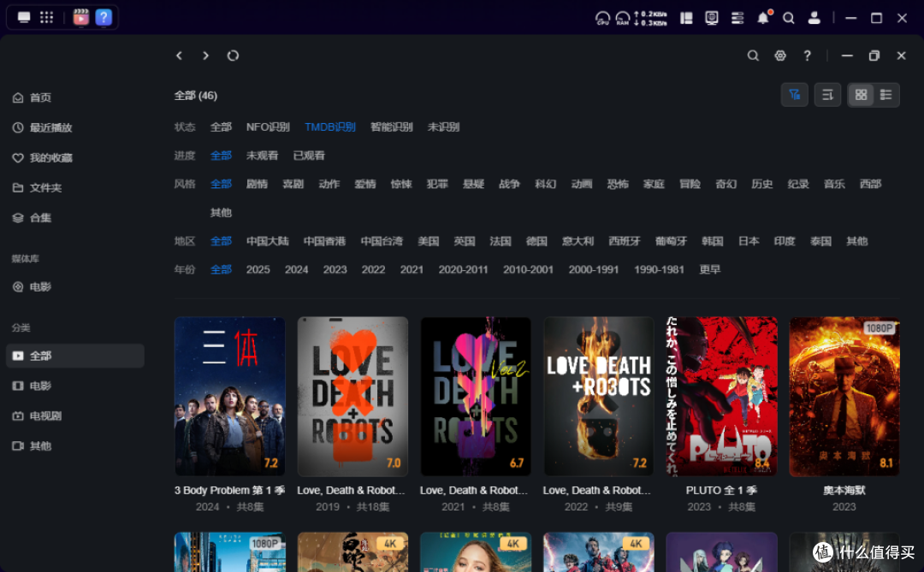Filter genre by 纪录
The image size is (924, 572).
tap(798, 184)
